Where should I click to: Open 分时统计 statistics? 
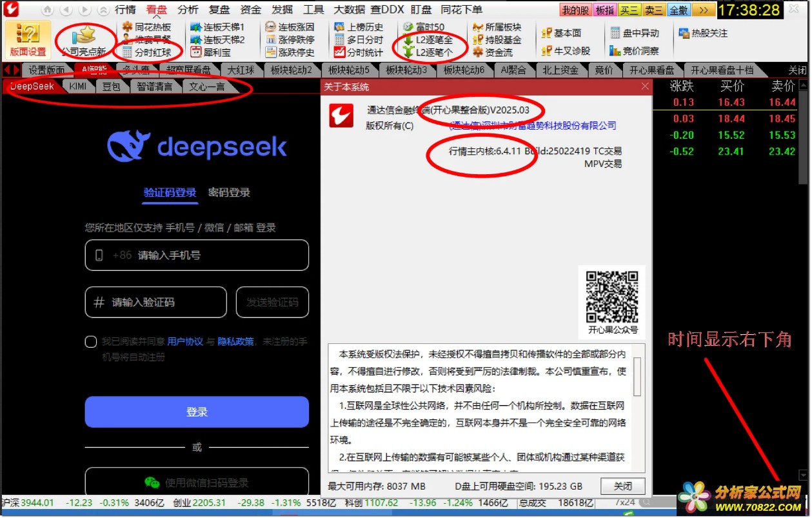pyautogui.click(x=359, y=52)
